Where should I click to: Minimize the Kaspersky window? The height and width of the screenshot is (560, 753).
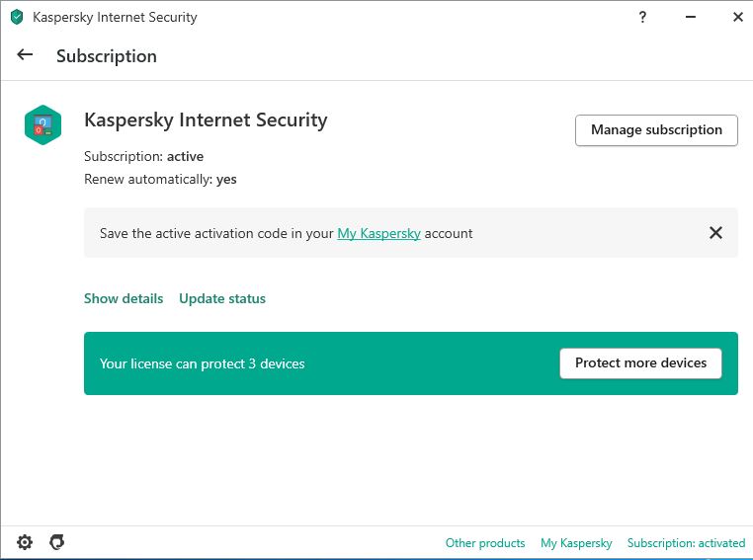tap(690, 17)
